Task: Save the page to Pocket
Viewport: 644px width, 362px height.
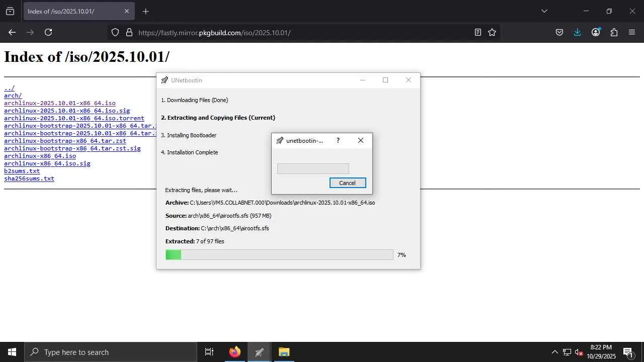Action: (559, 32)
